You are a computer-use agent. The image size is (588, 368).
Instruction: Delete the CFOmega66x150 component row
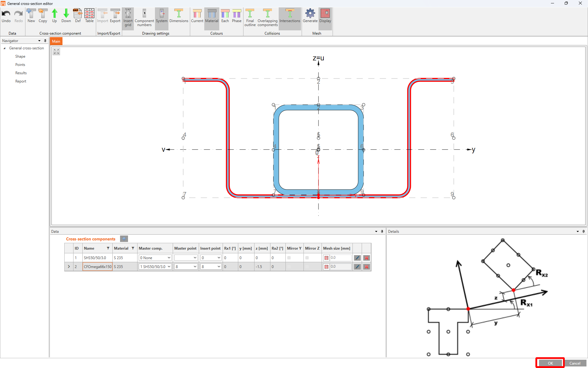(367, 267)
